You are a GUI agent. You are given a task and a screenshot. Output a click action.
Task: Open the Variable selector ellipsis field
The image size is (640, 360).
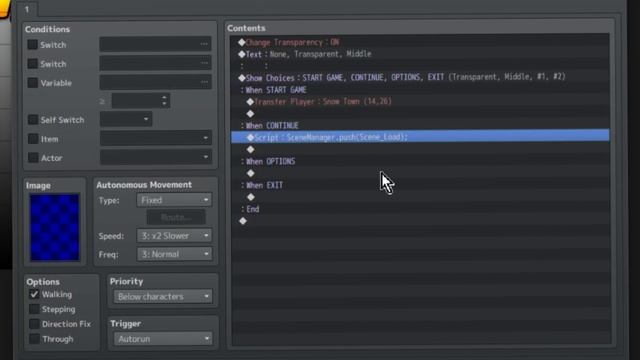click(x=155, y=82)
